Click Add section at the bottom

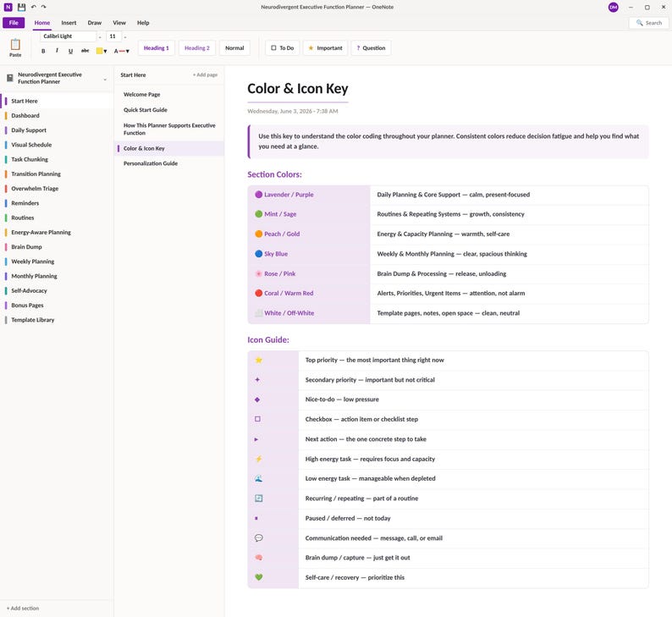pyautogui.click(x=23, y=608)
